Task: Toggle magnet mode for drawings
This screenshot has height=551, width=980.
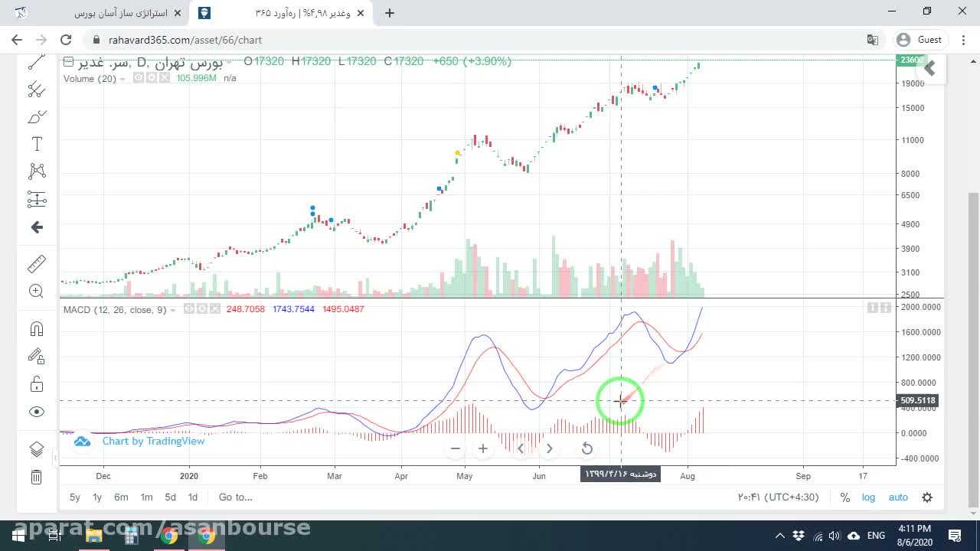Action: click(x=36, y=329)
